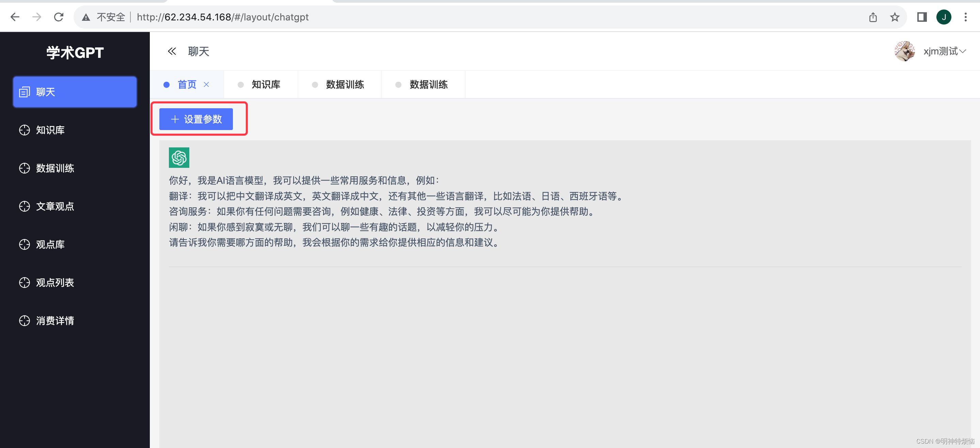Close the 首页 tab
The width and height of the screenshot is (980, 448).
[x=206, y=84]
